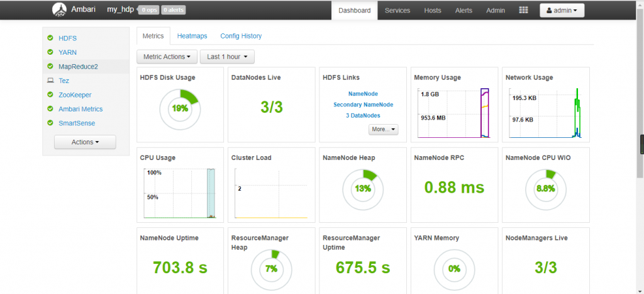Switch to the Heatmaps tab
Image resolution: width=644 pixels, height=294 pixels.
tap(192, 36)
